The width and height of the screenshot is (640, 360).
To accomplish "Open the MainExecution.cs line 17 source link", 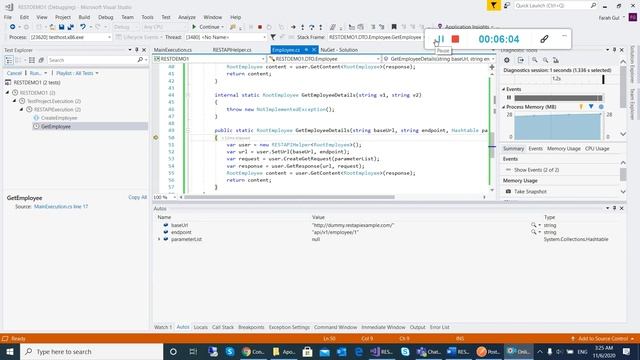I will (61, 207).
